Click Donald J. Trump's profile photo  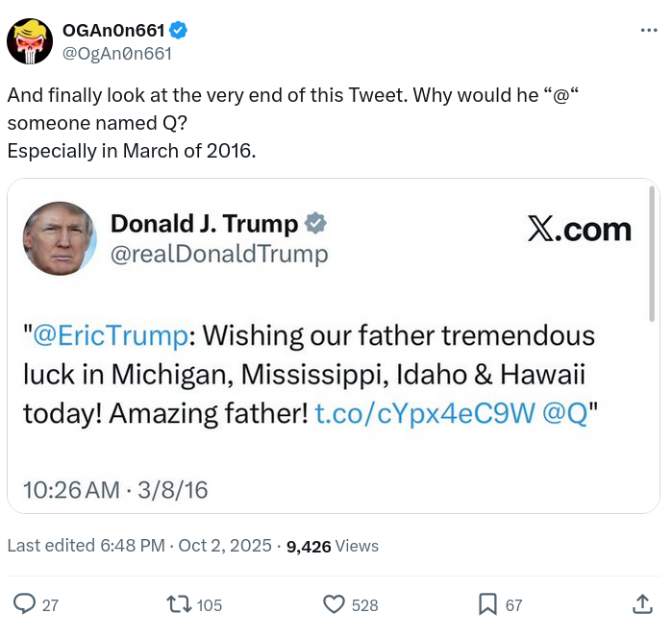(x=60, y=238)
